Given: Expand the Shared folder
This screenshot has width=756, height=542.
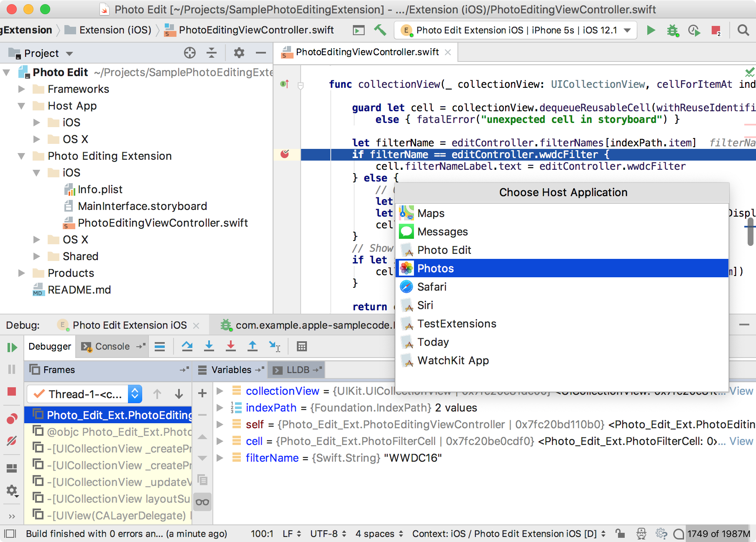Looking at the screenshot, I should click(x=36, y=256).
